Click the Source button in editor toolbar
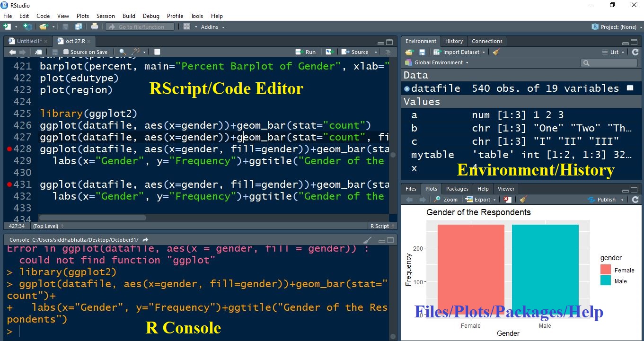The image size is (644, 341). point(356,52)
